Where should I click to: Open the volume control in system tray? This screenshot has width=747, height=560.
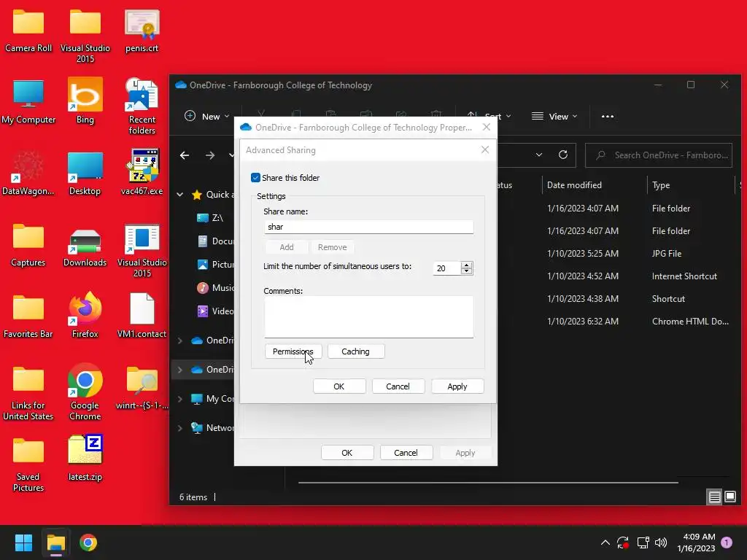coord(661,542)
